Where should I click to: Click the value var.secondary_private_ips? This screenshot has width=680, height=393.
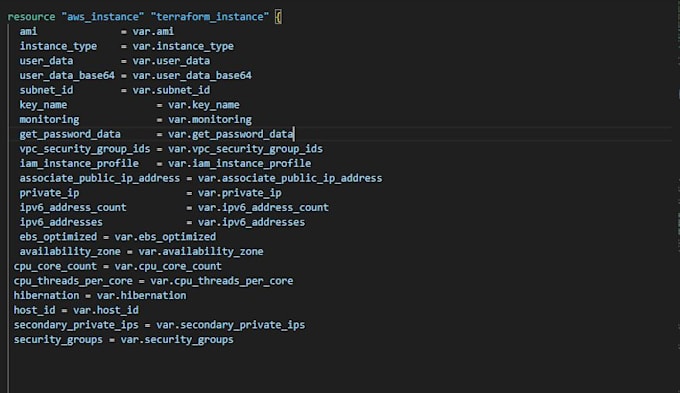point(231,325)
